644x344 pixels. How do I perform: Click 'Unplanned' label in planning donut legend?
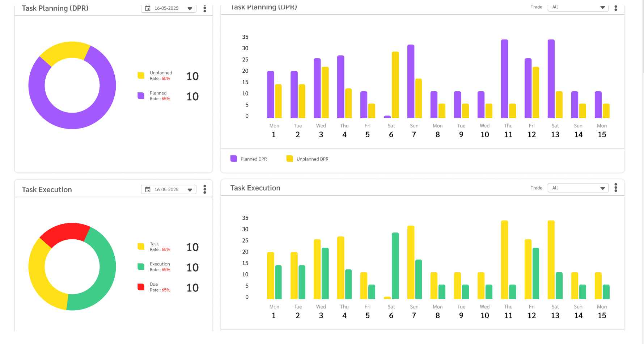coord(161,73)
